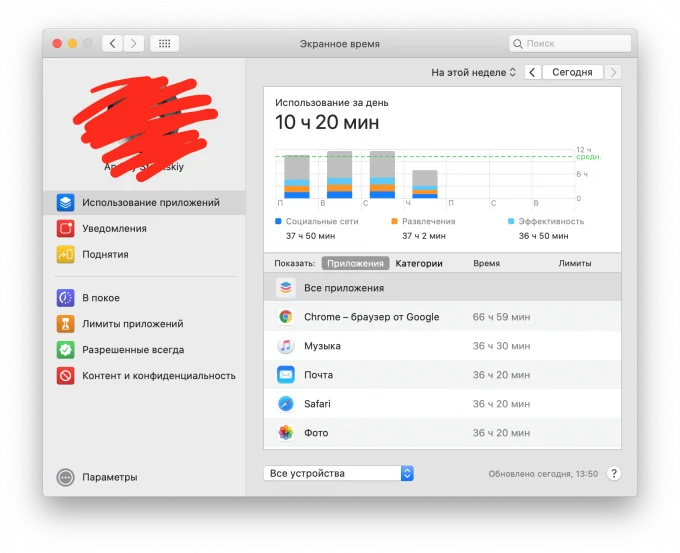Click 'Обновлено сегодня, 13:50' status text

coord(543,474)
